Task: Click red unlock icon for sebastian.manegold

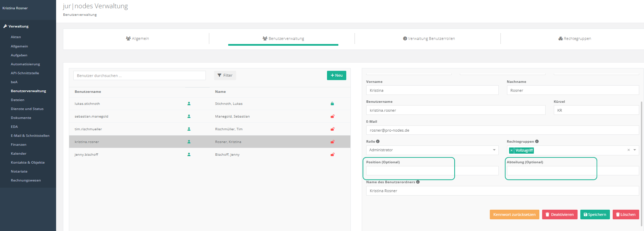Action: pos(332,117)
